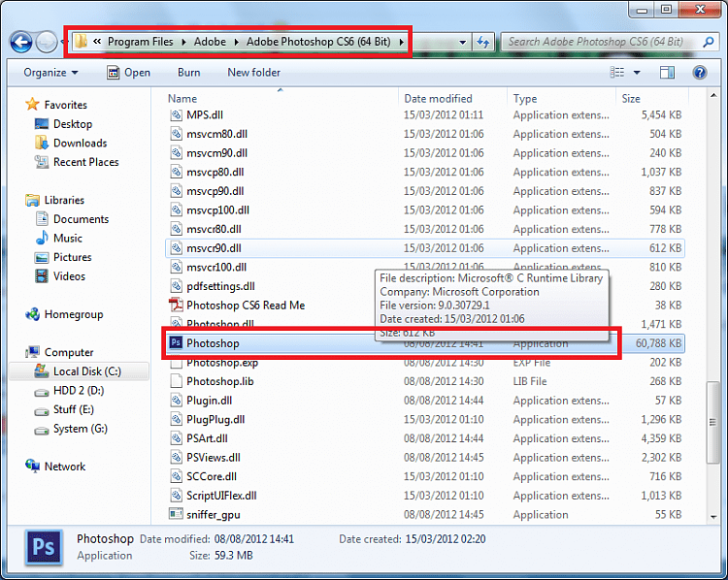Expand the address bar history dropdown arrow

(462, 43)
